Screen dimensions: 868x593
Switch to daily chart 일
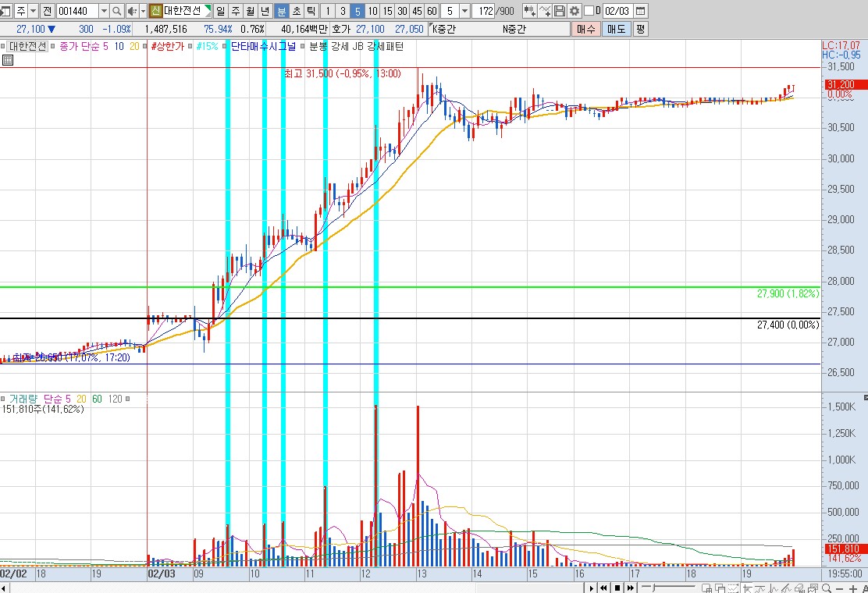click(220, 10)
